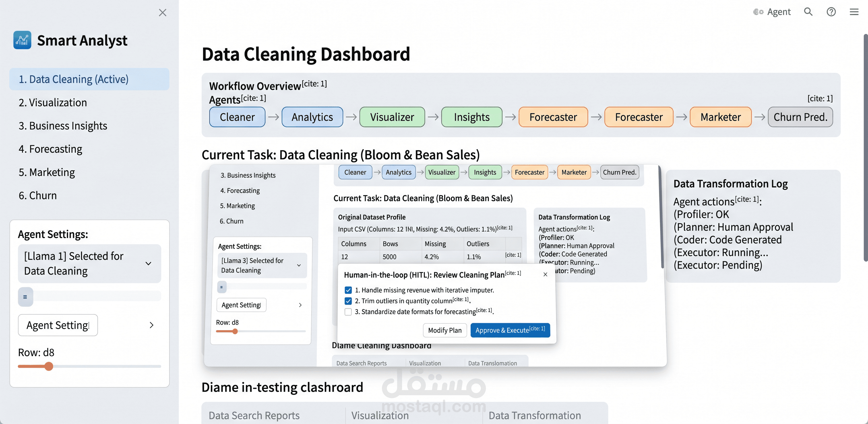868x424 pixels.
Task: Open 3. Business Insights in main sidebar
Action: 63,126
